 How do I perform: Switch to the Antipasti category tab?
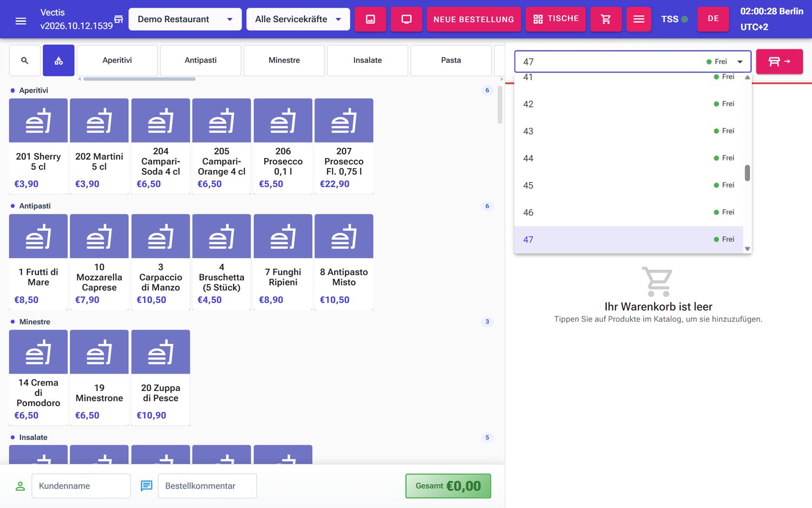point(201,61)
